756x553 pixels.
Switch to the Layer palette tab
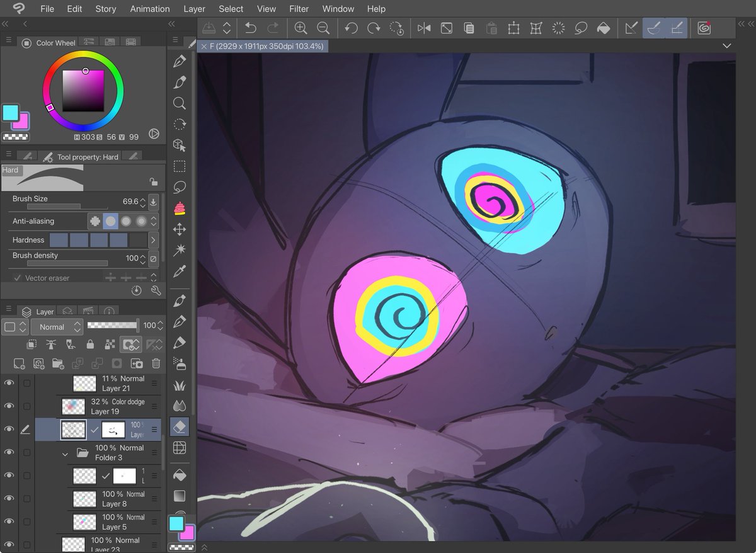38,311
